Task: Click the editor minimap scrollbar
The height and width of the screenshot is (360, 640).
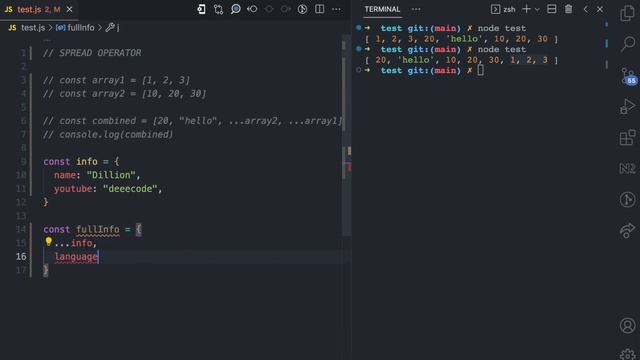Action: pos(347,135)
